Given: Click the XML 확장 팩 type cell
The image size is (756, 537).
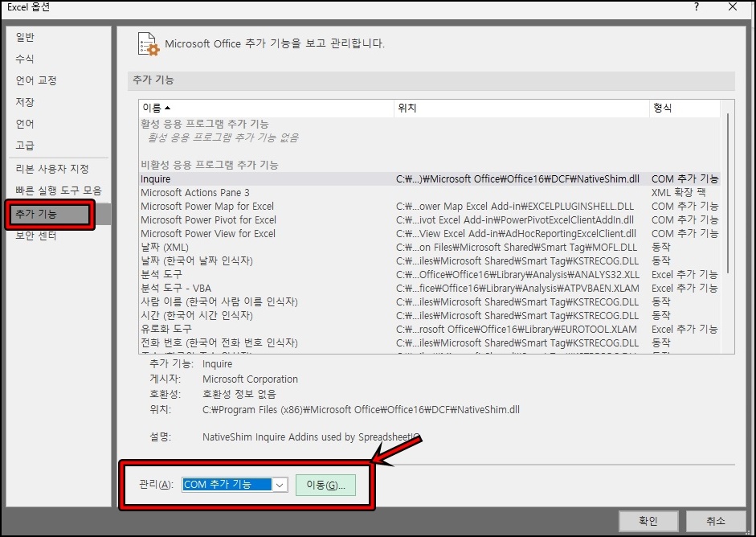Looking at the screenshot, I should pyautogui.click(x=678, y=192).
